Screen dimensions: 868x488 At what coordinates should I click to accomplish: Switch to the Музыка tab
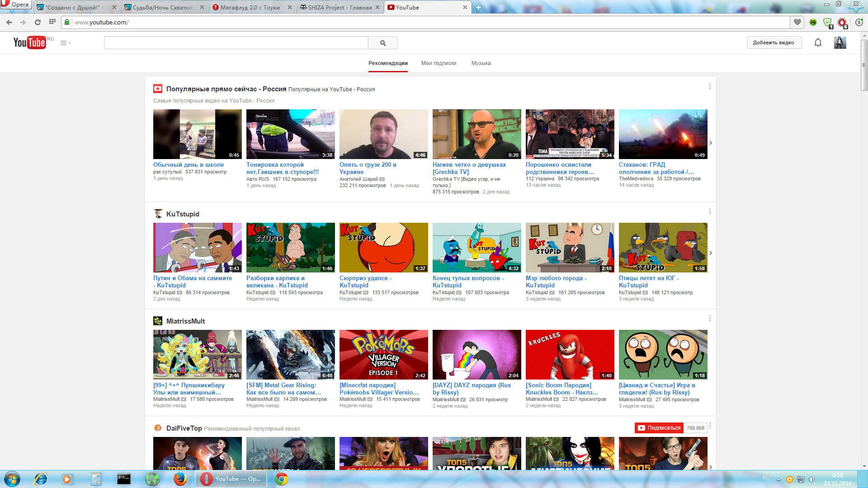481,63
